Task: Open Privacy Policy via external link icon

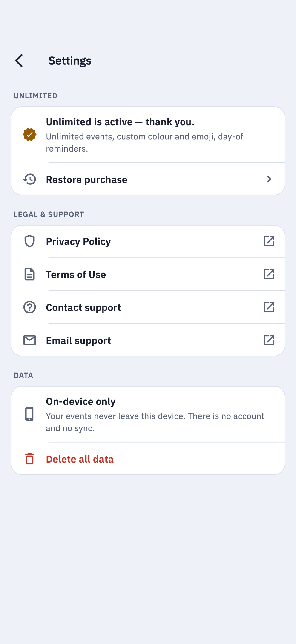Action: pyautogui.click(x=269, y=241)
